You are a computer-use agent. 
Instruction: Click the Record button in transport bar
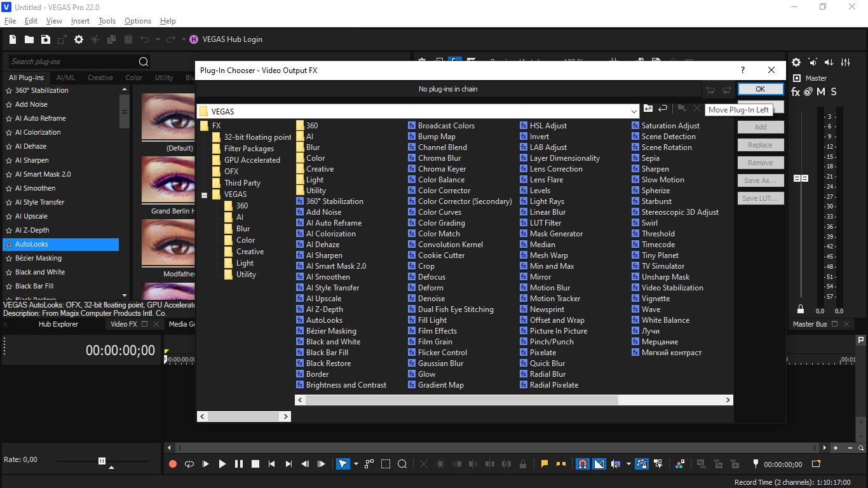(x=173, y=464)
